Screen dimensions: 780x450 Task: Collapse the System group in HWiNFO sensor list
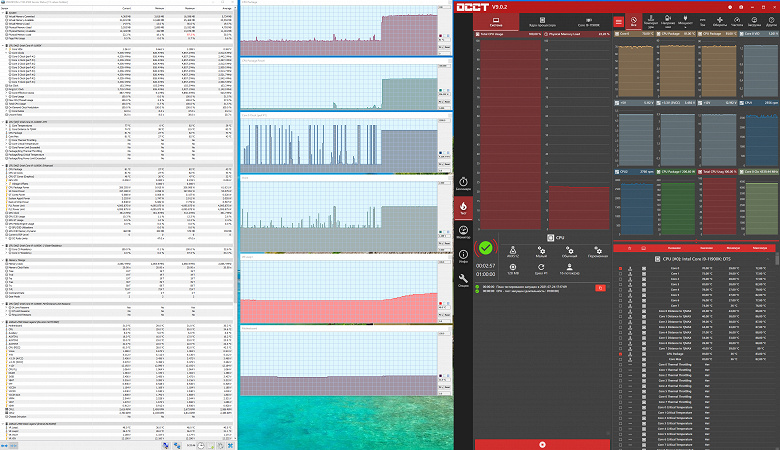click(3, 13)
